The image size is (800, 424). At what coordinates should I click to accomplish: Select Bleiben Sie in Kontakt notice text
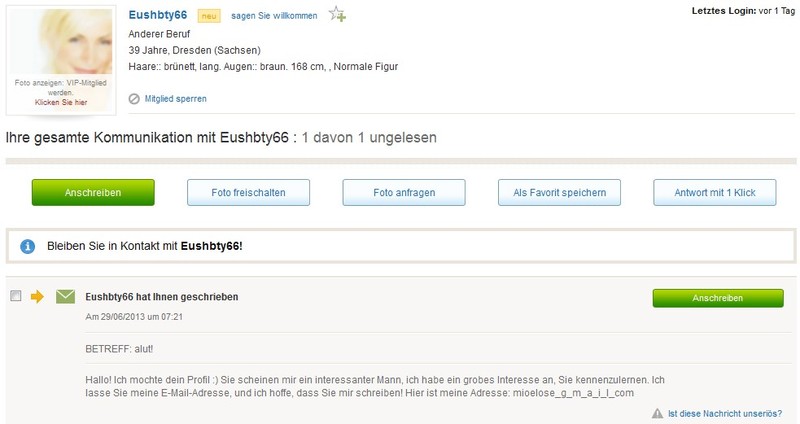[x=145, y=246]
